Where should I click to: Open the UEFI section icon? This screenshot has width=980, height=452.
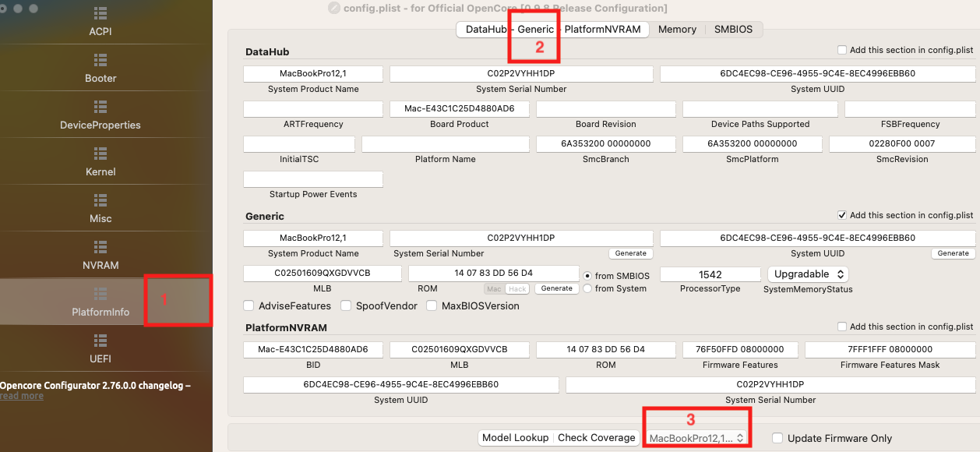pyautogui.click(x=100, y=341)
